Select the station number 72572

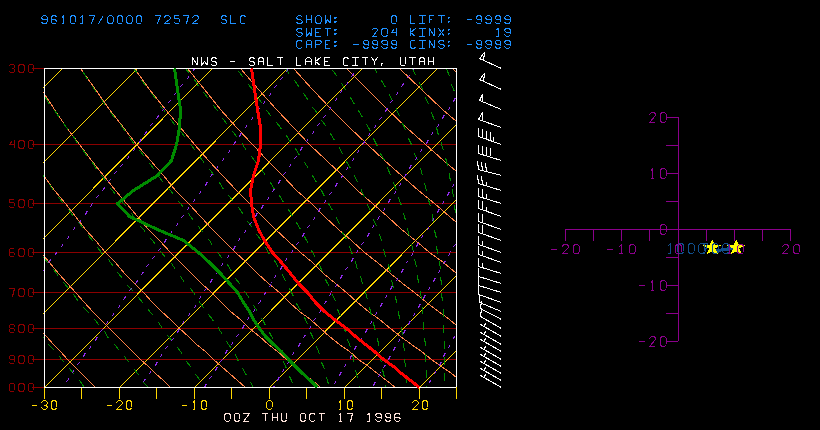(x=177, y=20)
